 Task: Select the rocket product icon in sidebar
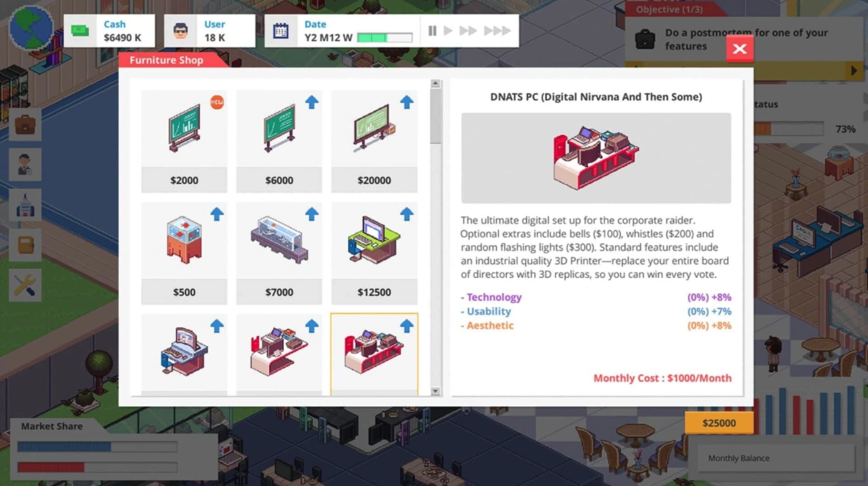tap(25, 204)
